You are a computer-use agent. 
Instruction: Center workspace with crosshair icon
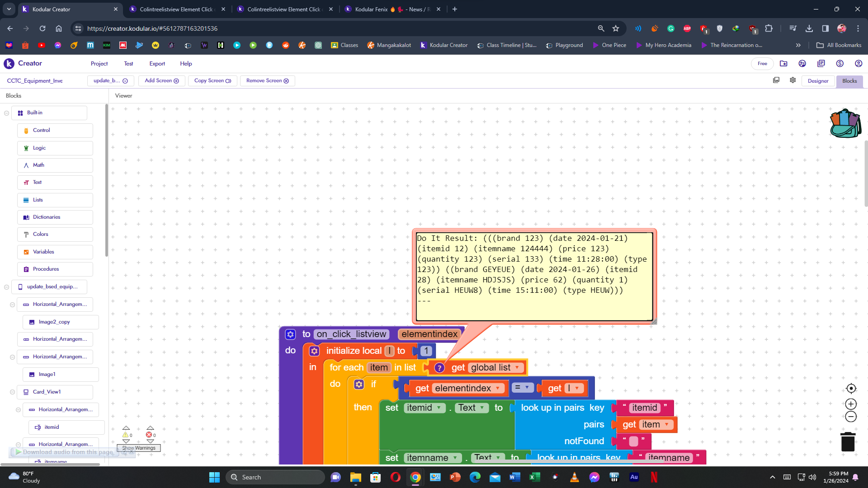point(851,389)
